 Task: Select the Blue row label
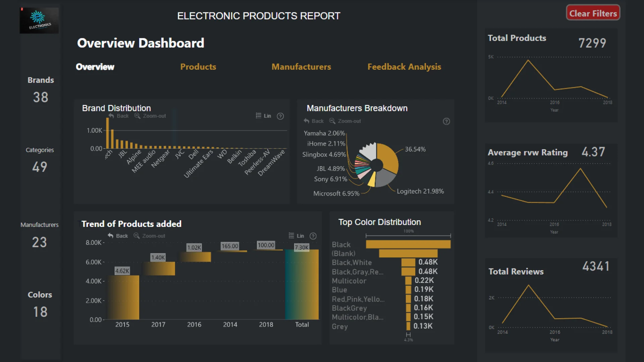click(x=339, y=290)
